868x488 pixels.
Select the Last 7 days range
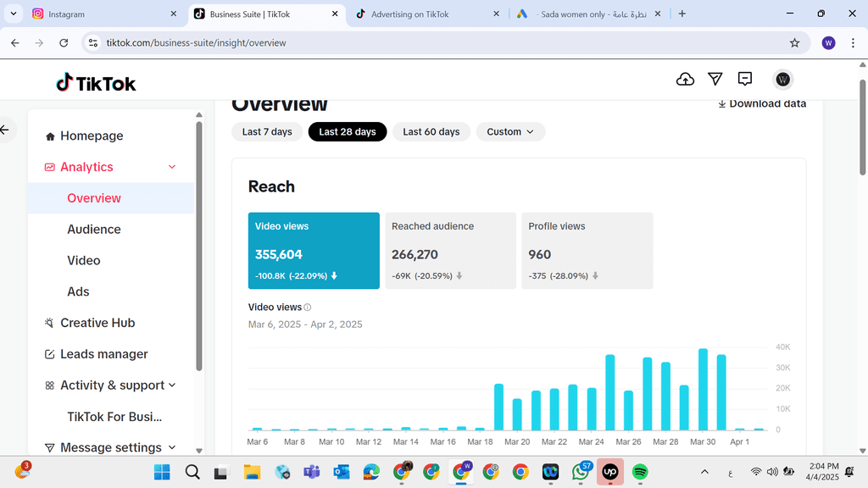(267, 131)
